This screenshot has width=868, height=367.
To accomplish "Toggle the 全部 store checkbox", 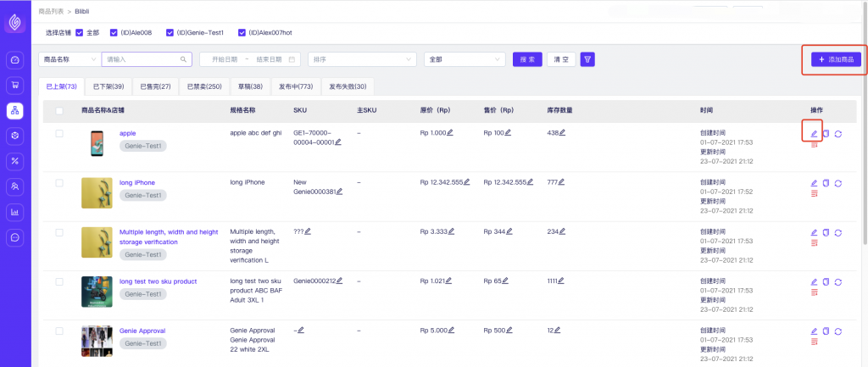I will click(79, 33).
